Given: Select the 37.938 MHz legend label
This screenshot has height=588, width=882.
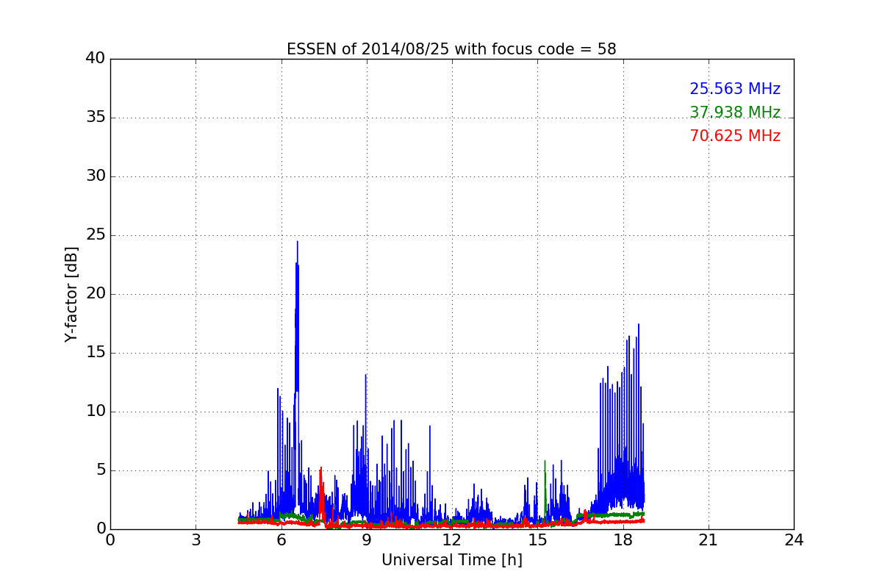Looking at the screenshot, I should [735, 112].
